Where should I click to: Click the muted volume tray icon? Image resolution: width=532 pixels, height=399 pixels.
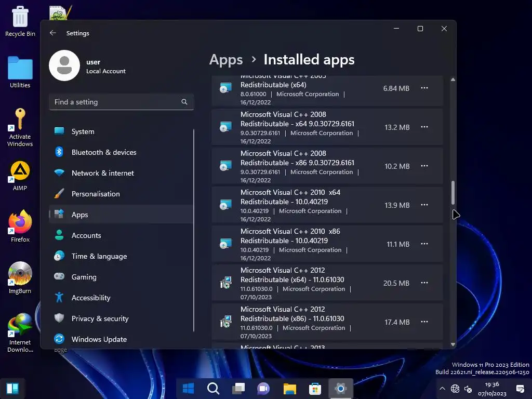coord(468,389)
